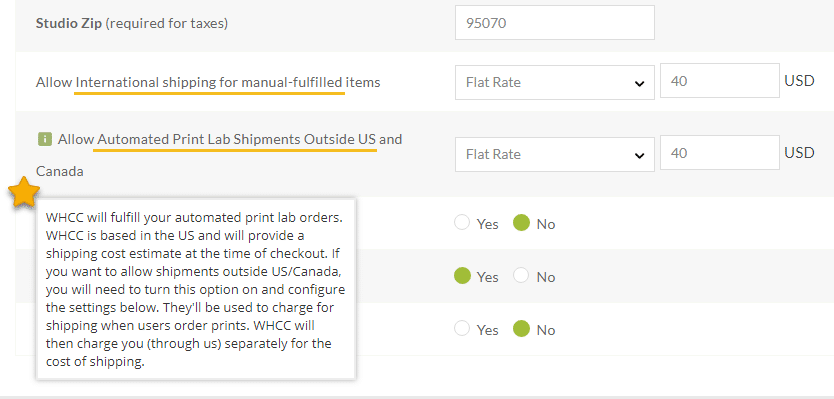Click the Print Lab shipment rate amount field
Viewport: 834px width, 399px height.
pos(720,153)
